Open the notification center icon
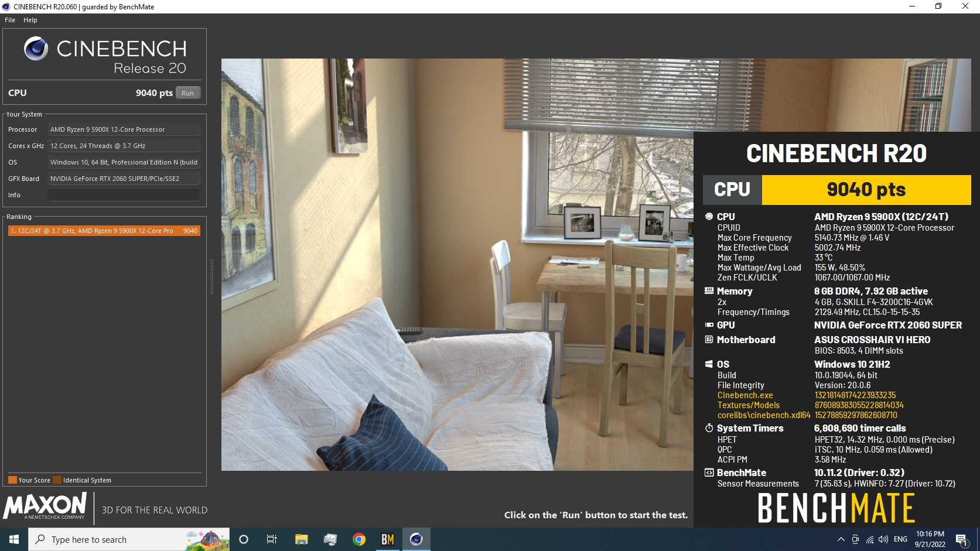This screenshot has height=551, width=980. tap(961, 539)
